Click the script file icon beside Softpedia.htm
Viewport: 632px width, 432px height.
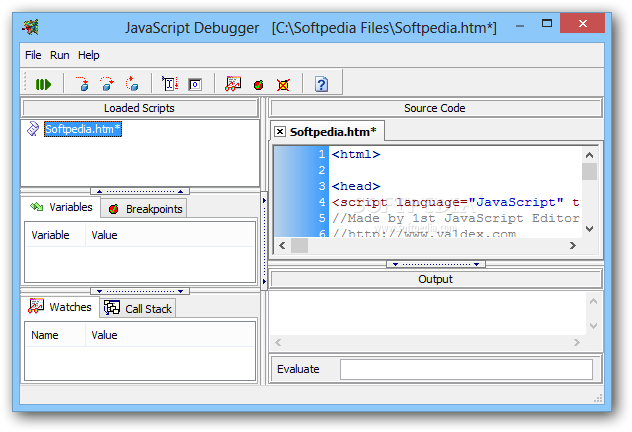tap(33, 129)
